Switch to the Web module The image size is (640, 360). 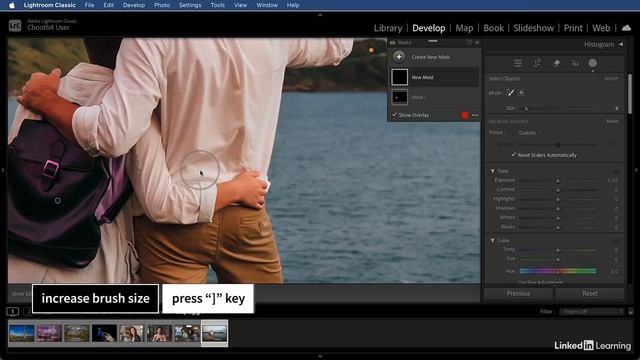click(x=601, y=28)
